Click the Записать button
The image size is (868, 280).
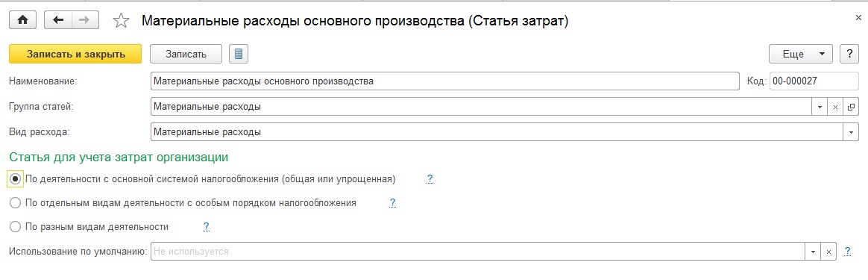pos(186,54)
